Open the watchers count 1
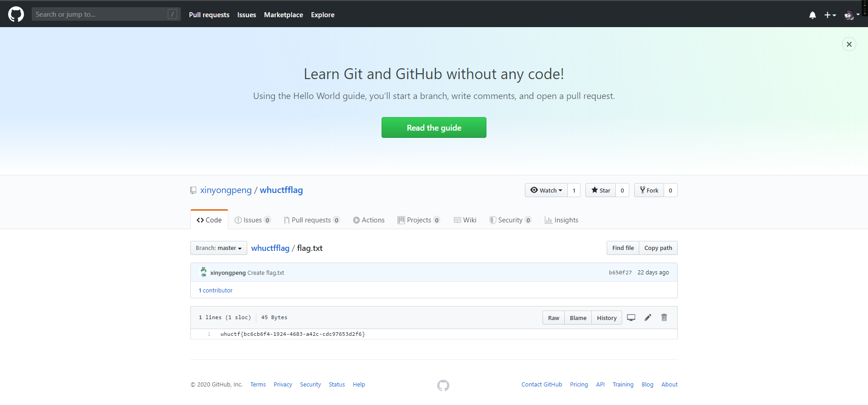 [x=574, y=190]
